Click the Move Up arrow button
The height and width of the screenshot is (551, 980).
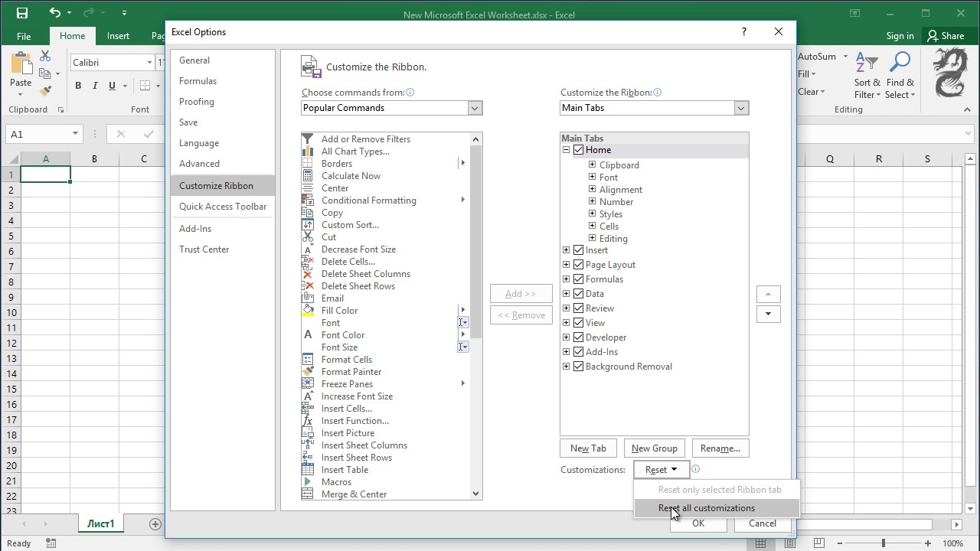768,294
